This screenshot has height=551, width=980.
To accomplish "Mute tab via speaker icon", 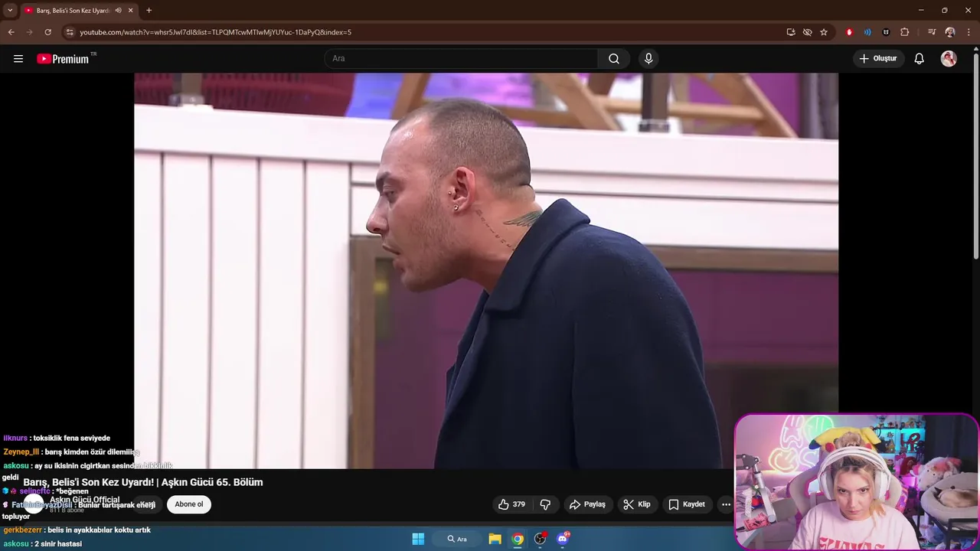I will point(118,11).
